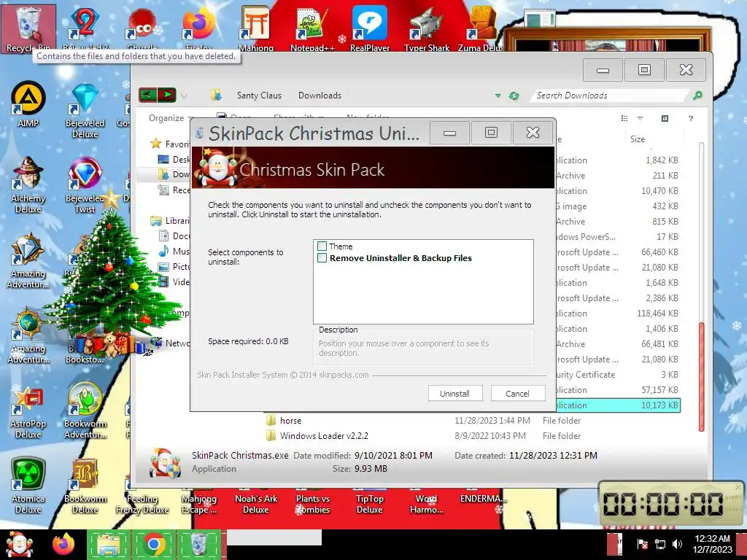Launch the Alchemy Deluxe desktop icon
The image size is (747, 560).
click(28, 184)
